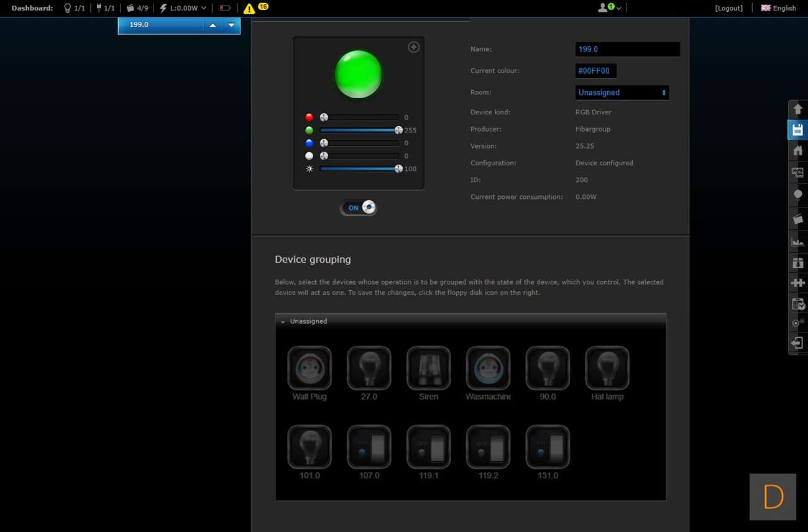Open the user account menu
This screenshot has width=808, height=532.
[x=609, y=8]
